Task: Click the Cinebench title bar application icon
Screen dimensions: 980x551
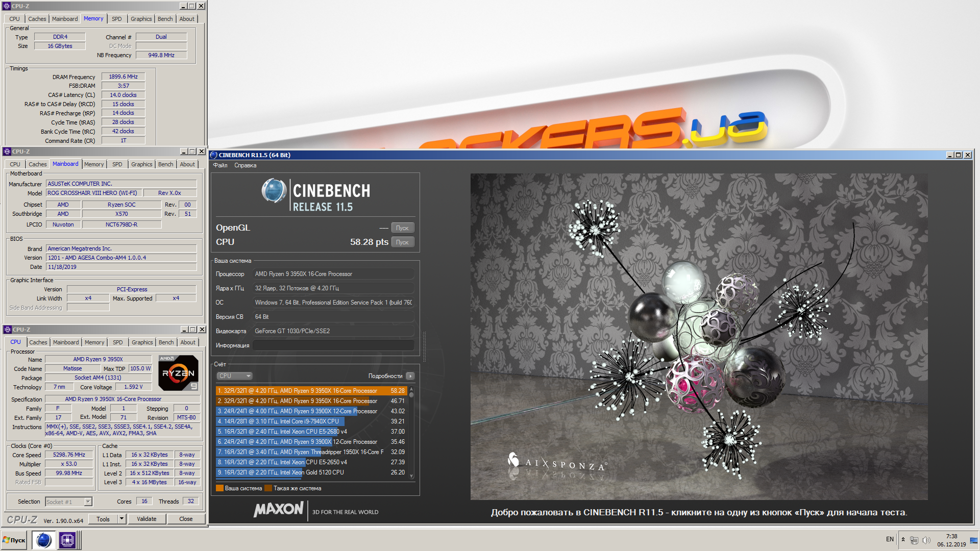Action: pyautogui.click(x=214, y=155)
